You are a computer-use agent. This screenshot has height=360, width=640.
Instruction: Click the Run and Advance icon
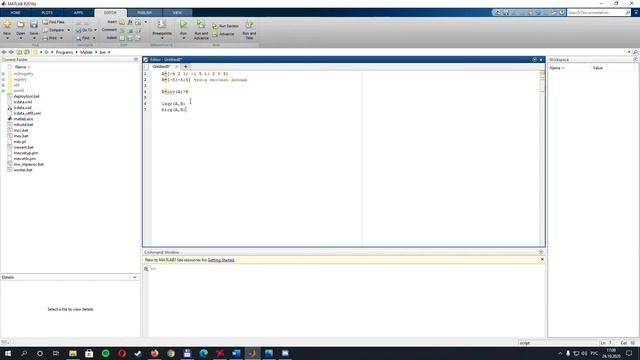pos(201,24)
